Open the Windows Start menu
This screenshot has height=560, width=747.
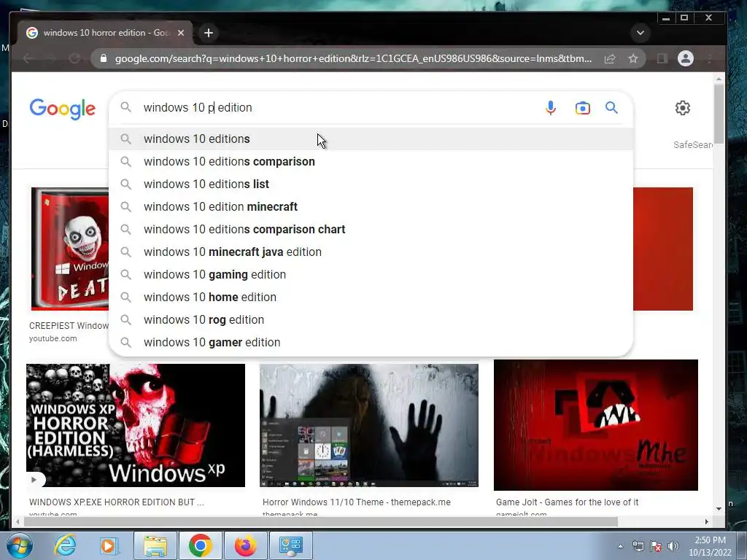[x=18, y=545]
